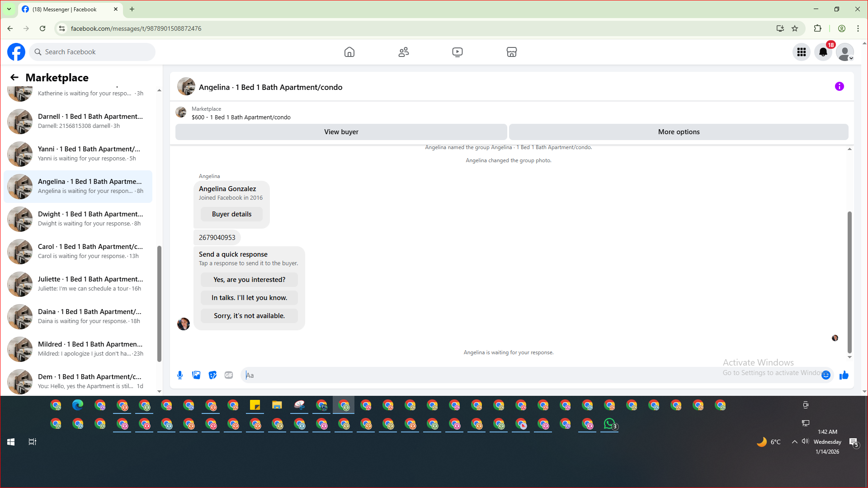The width and height of the screenshot is (868, 488).
Task: Open account profile dropdown menu
Action: coord(844,52)
